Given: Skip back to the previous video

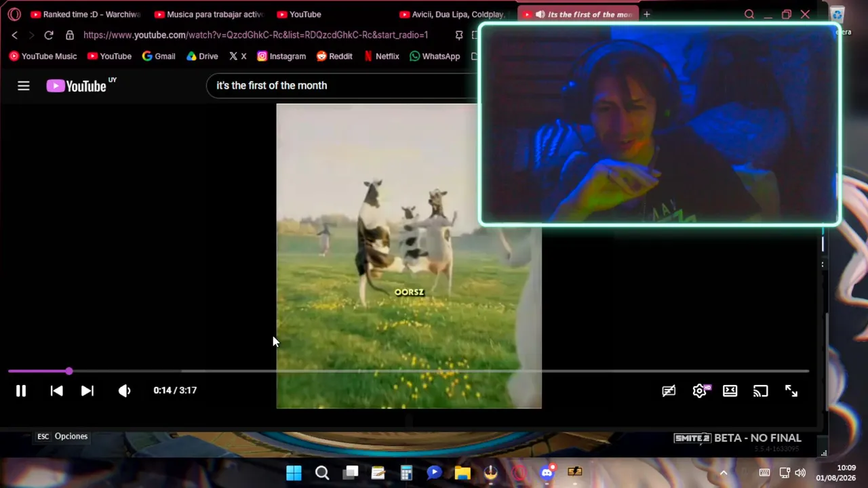Looking at the screenshot, I should click(x=57, y=391).
